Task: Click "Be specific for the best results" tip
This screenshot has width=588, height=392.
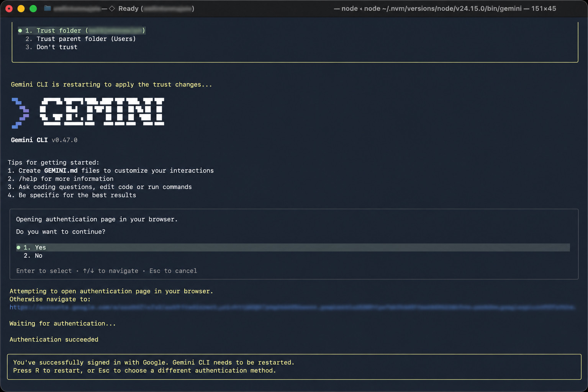Action: coord(72,195)
